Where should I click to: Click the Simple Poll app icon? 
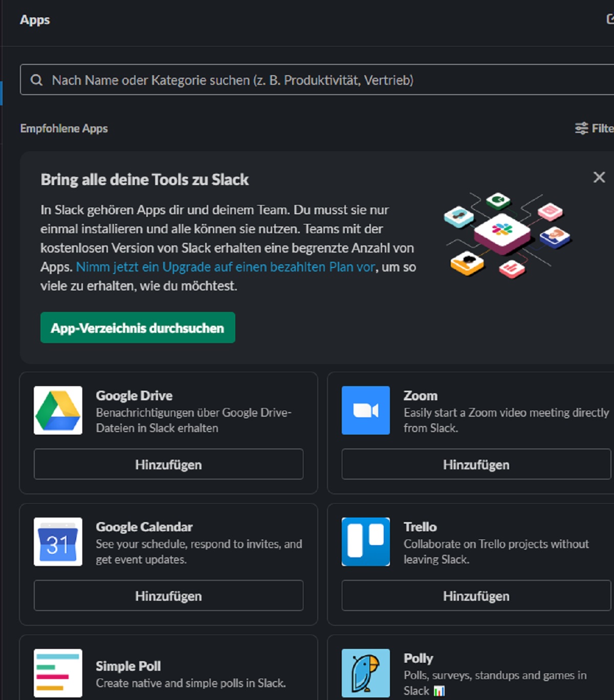[x=58, y=673]
